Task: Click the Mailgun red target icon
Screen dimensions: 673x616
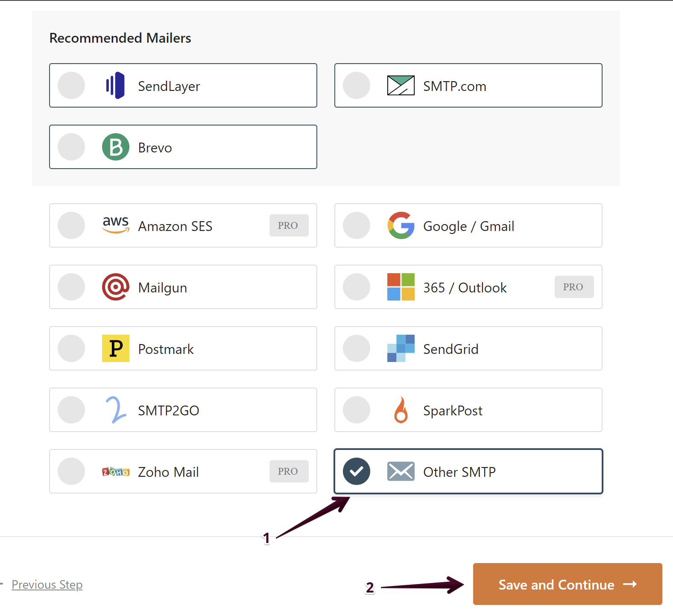Action: click(x=116, y=287)
